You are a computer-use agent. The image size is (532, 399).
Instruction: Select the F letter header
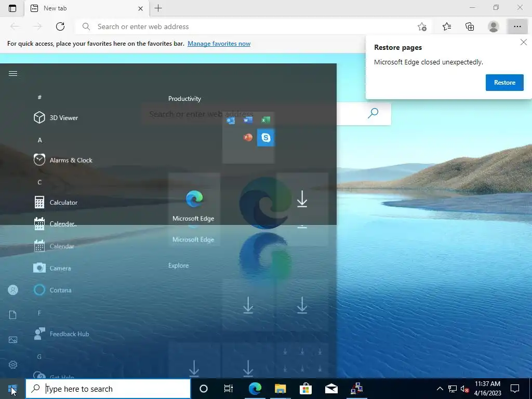tap(39, 313)
